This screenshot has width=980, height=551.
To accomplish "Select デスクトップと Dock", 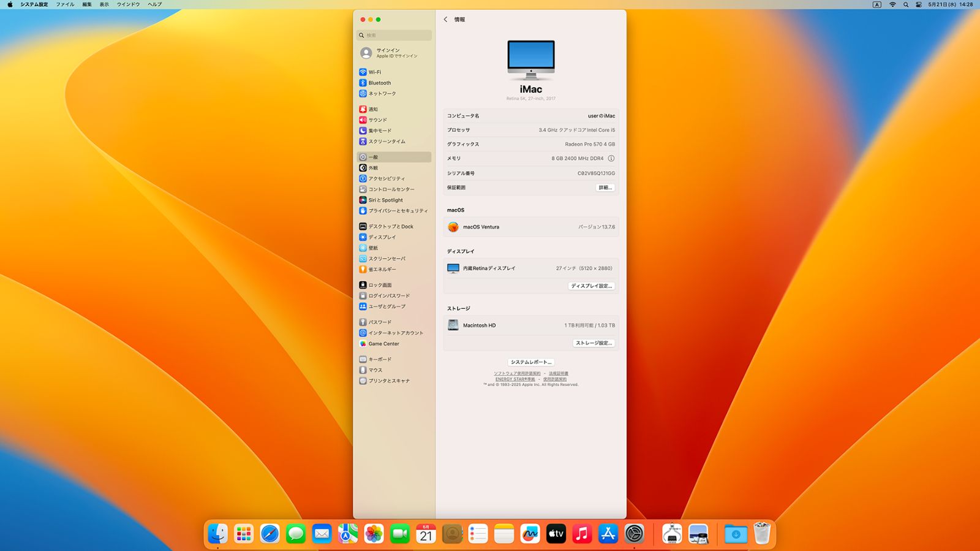I will (x=394, y=227).
